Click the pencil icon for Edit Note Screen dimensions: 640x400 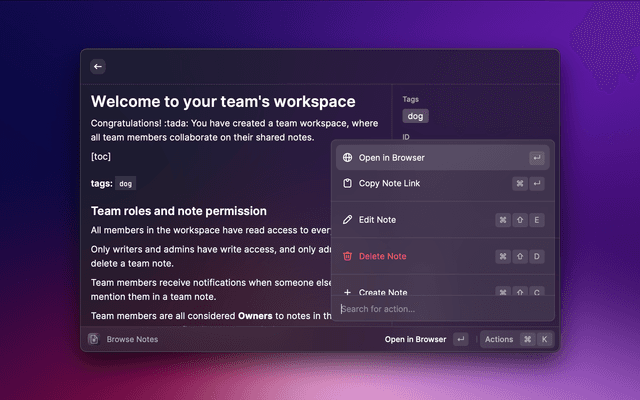[347, 219]
